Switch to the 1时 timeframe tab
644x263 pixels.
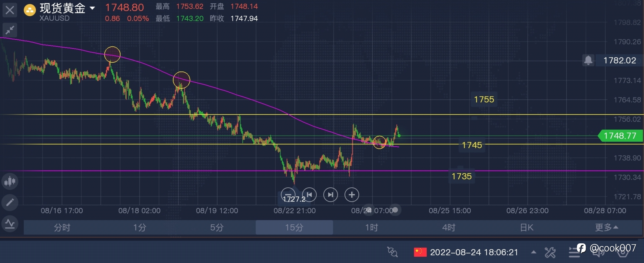pyautogui.click(x=371, y=227)
